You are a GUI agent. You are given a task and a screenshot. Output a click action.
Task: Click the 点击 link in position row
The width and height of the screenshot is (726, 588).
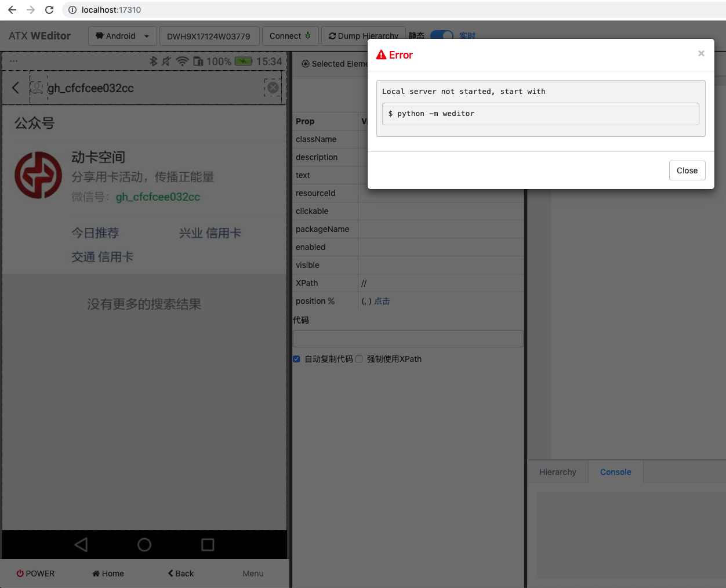(x=382, y=301)
